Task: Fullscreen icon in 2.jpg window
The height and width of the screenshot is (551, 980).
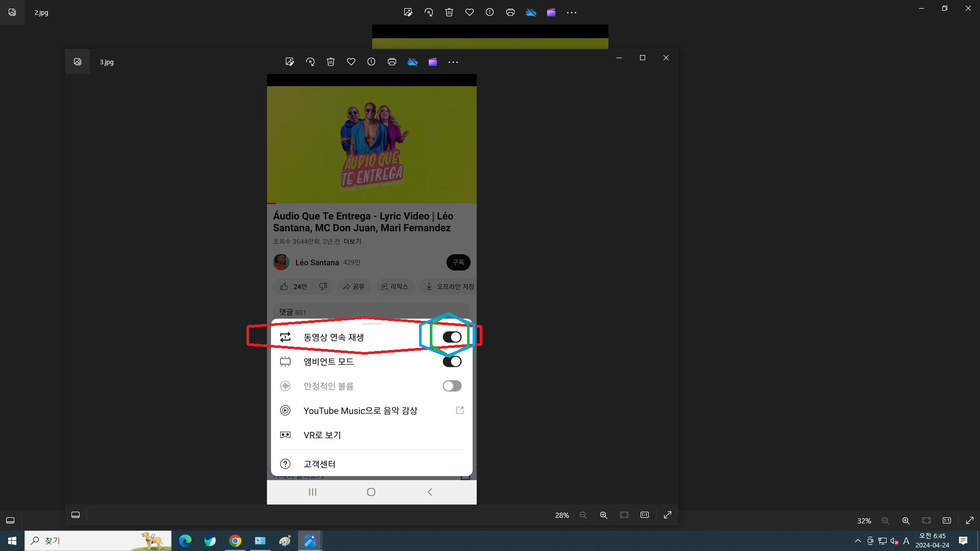Action: (970, 520)
